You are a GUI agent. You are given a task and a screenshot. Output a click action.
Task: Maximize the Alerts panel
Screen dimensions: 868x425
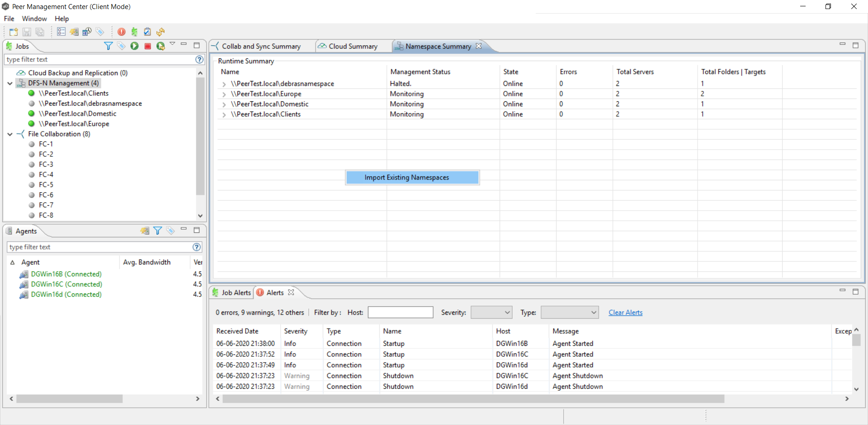[x=855, y=292]
